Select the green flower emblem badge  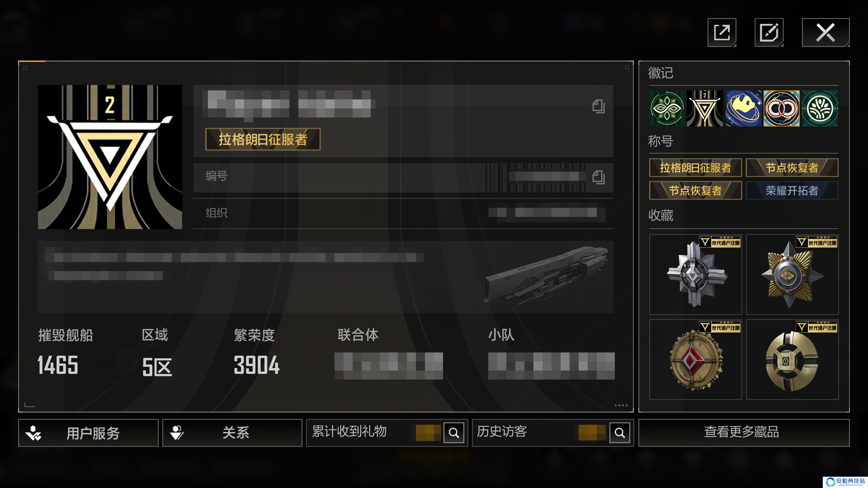point(667,108)
